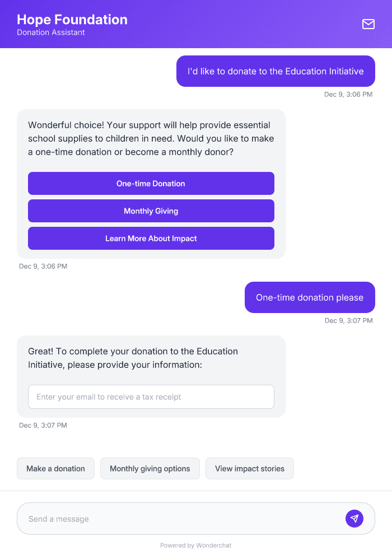Open View impact stories quick reply
Screen dimensions: 392x560
249,468
